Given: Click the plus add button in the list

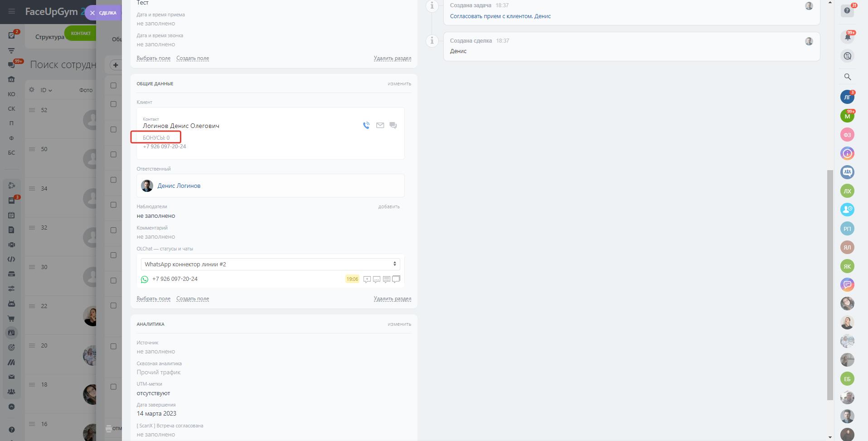Looking at the screenshot, I should pyautogui.click(x=116, y=65).
